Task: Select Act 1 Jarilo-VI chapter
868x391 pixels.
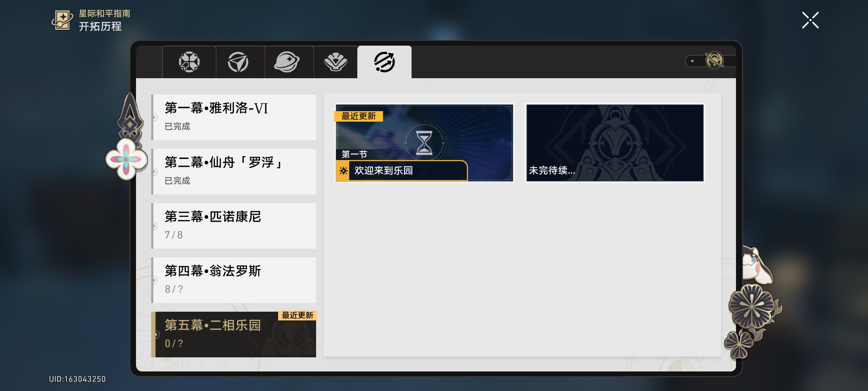Action: coord(234,117)
